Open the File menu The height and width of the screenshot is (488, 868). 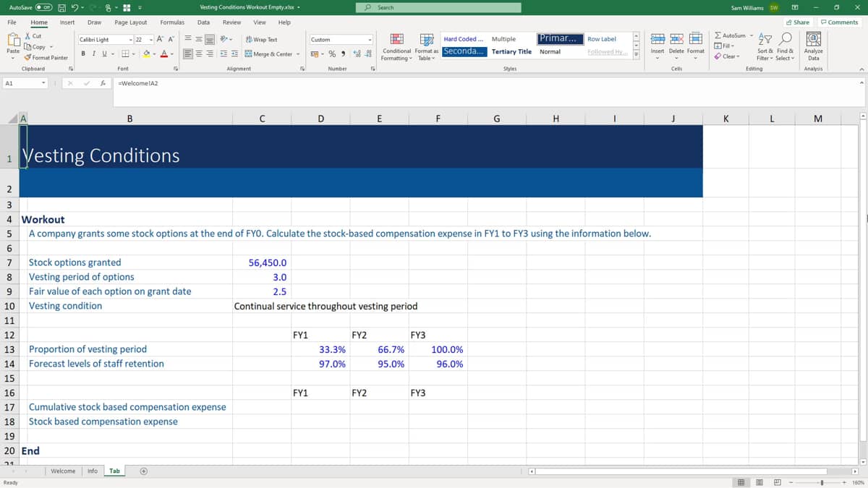coord(12,22)
